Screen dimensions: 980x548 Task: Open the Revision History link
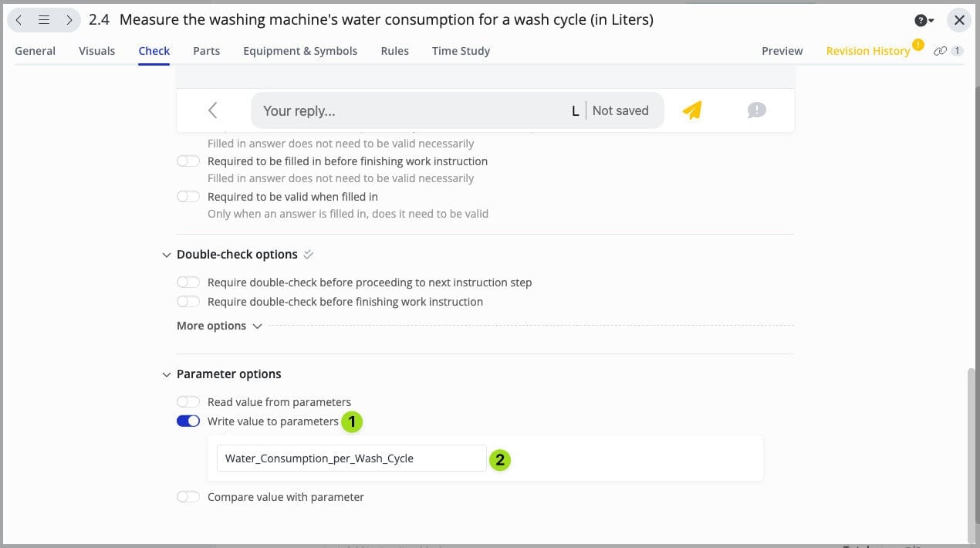867,51
